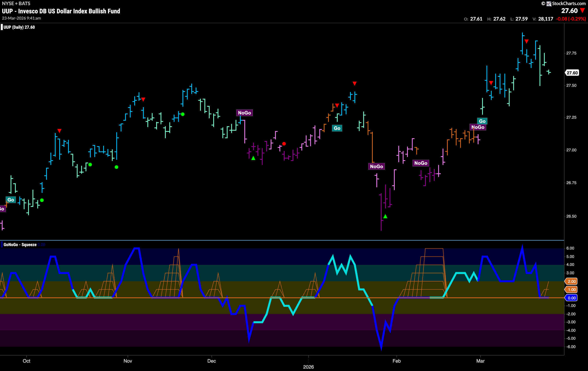Click the Oct label on the time axis
Viewport: 588px width, 371px height.
[x=26, y=361]
